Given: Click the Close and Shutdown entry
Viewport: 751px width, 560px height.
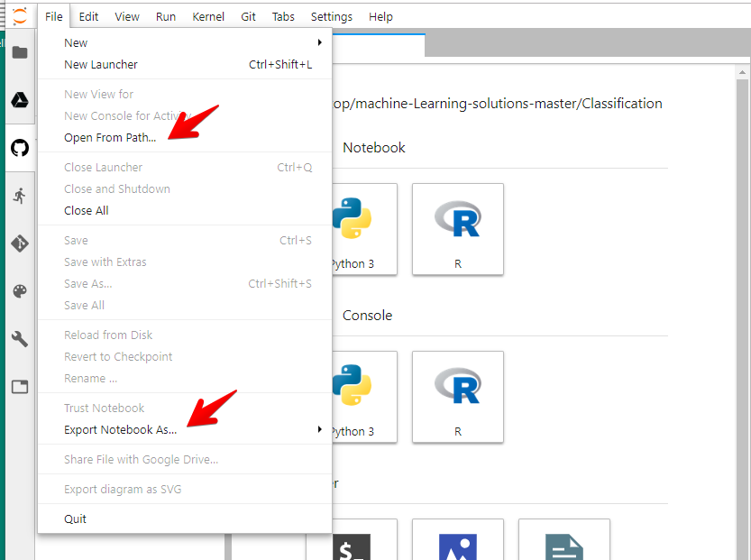Looking at the screenshot, I should point(185,188).
